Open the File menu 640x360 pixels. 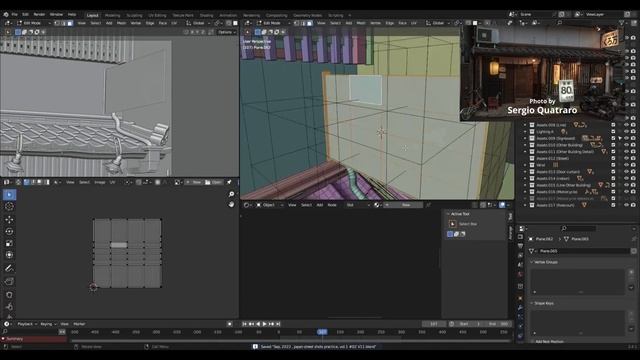point(14,14)
